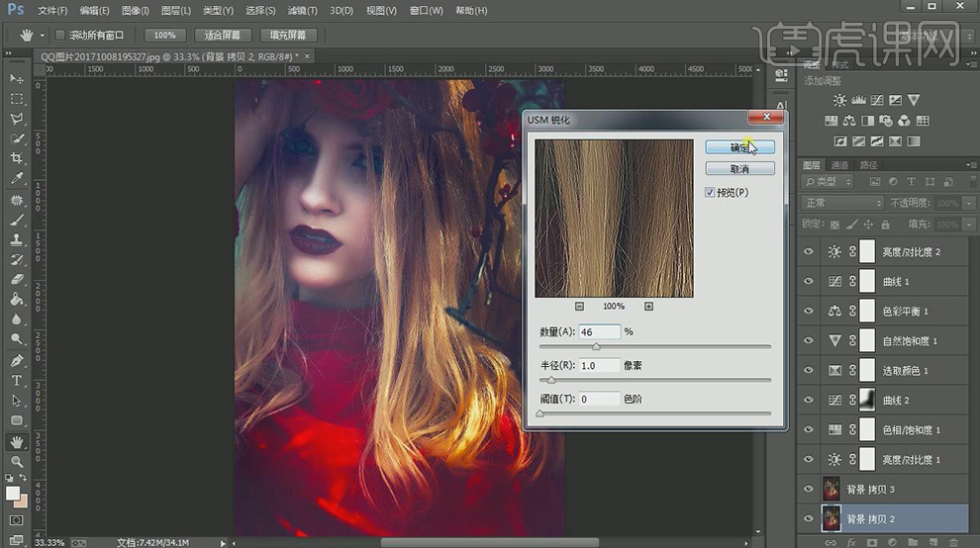This screenshot has height=548, width=980.
Task: Open the 正常 blend mode dropdown
Action: click(841, 203)
